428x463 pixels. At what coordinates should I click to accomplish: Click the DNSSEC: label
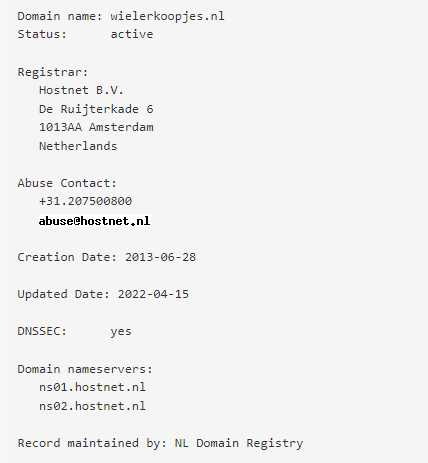coord(42,331)
